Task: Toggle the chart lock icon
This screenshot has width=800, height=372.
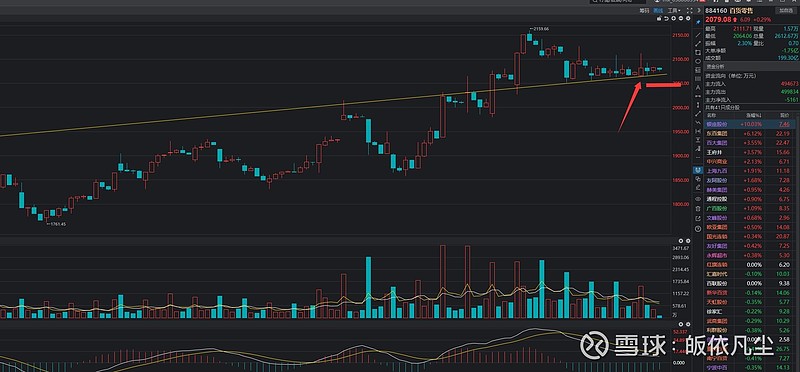Action: (659, 18)
